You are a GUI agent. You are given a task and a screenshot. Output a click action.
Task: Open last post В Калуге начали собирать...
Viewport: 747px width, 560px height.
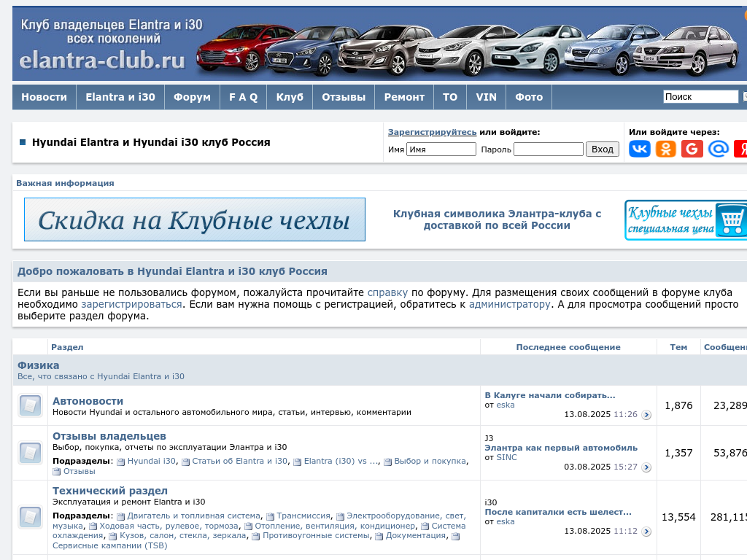[550, 395]
